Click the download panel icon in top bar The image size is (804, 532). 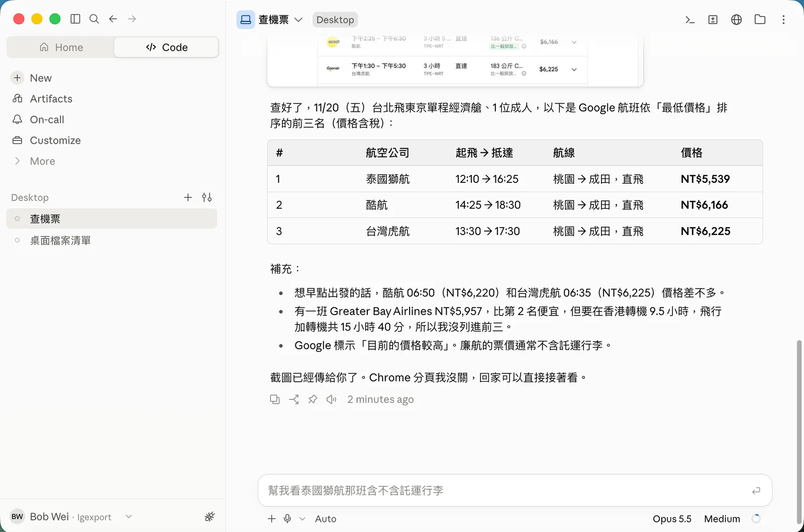click(x=713, y=20)
